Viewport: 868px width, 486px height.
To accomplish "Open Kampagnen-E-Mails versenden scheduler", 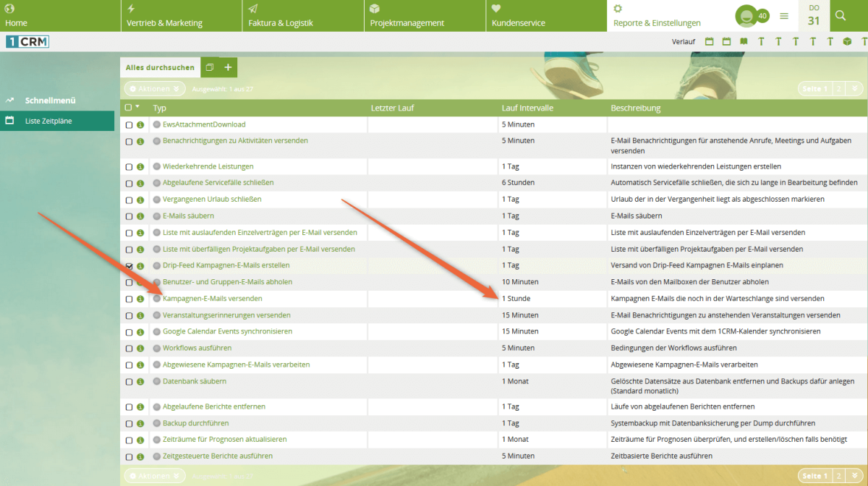I will click(213, 299).
